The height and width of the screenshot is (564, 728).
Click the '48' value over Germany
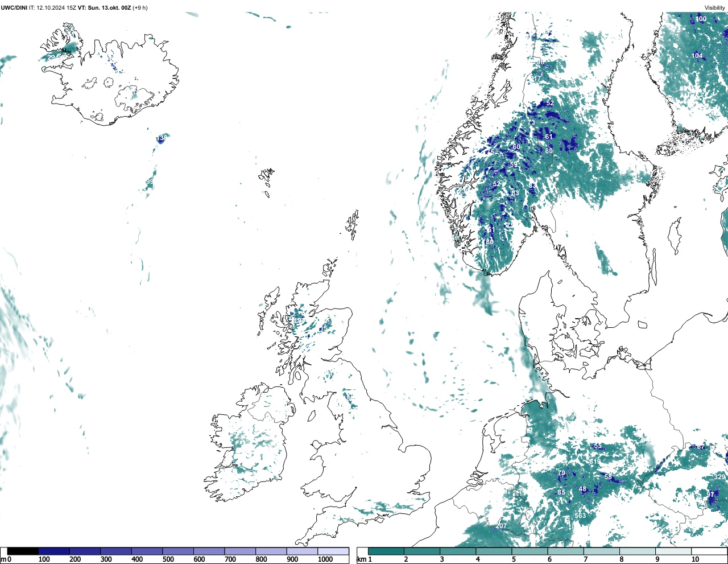582,489
